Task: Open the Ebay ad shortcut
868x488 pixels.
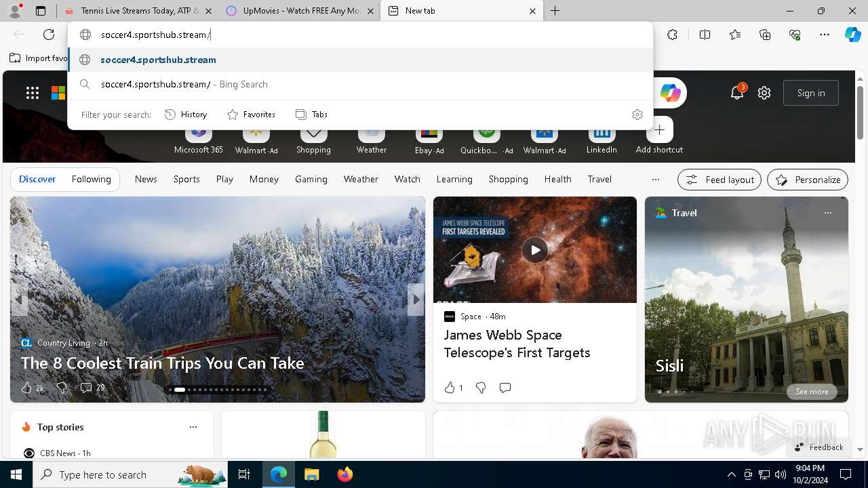Action: click(429, 140)
